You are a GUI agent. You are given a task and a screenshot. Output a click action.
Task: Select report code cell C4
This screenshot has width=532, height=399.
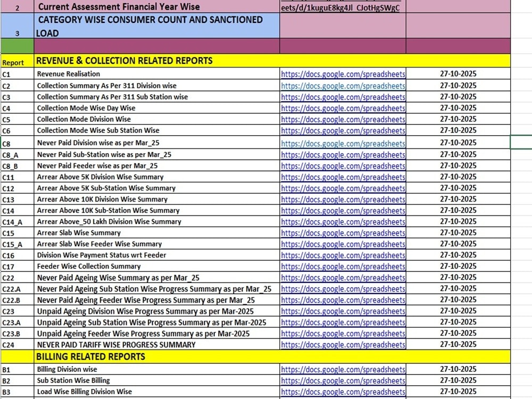pyautogui.click(x=17, y=108)
